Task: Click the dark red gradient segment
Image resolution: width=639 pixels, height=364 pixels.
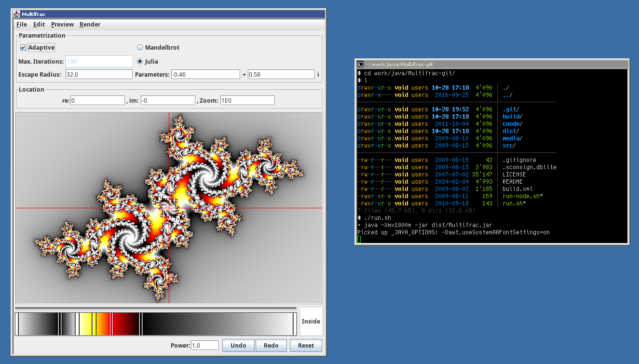Action: [125, 324]
